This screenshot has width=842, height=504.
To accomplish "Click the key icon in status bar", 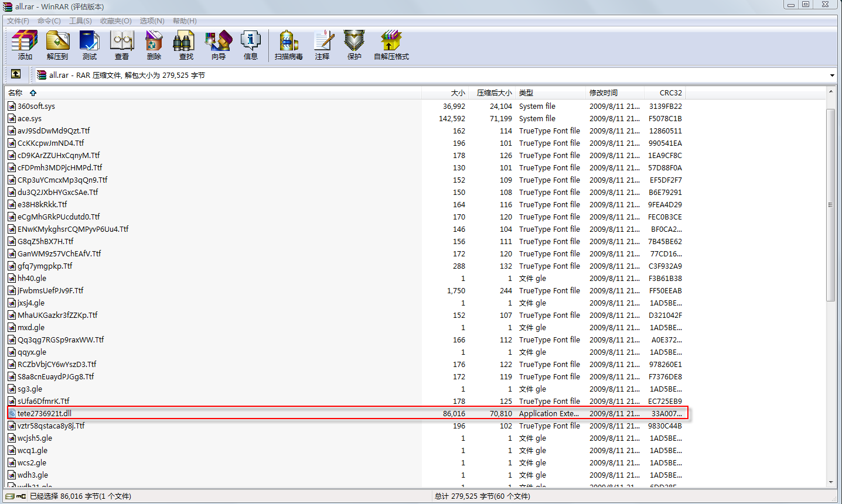I will 21,496.
